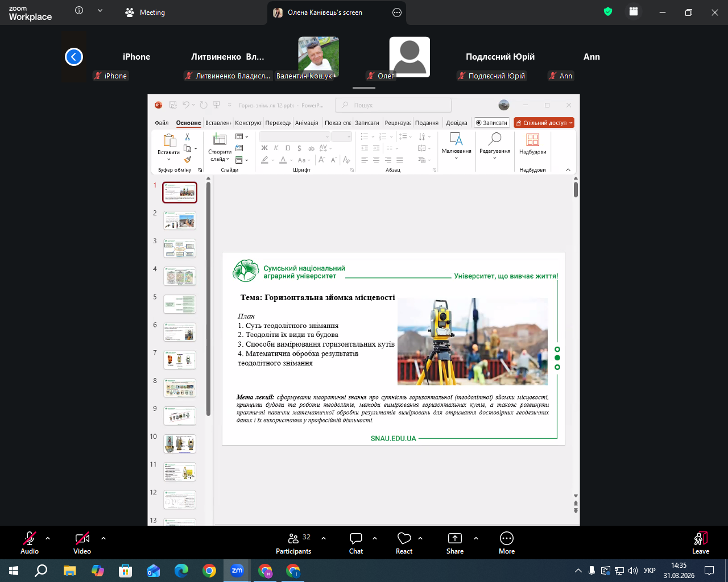This screenshot has height=582, width=728.
Task: Click the green encryption shield icon
Action: click(608, 12)
